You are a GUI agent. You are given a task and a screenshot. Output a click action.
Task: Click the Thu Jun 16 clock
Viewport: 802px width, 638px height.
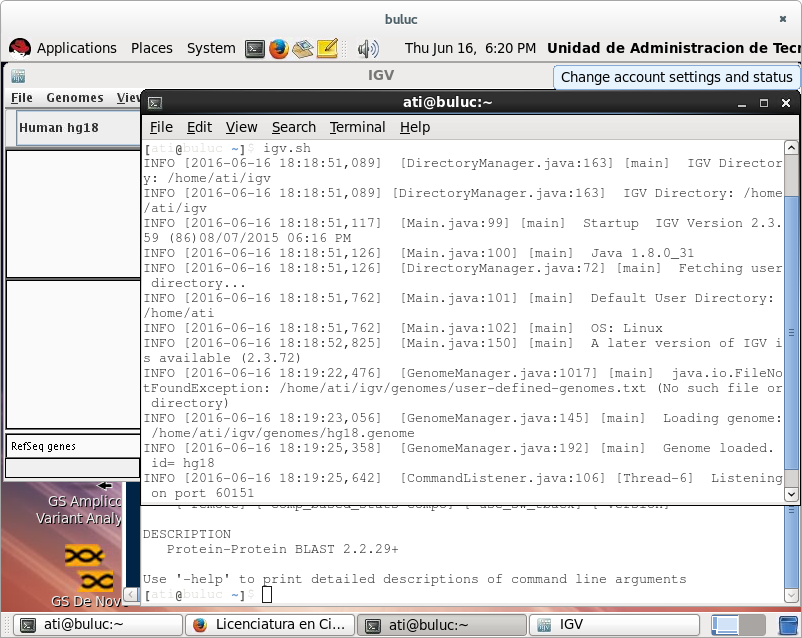pos(470,48)
